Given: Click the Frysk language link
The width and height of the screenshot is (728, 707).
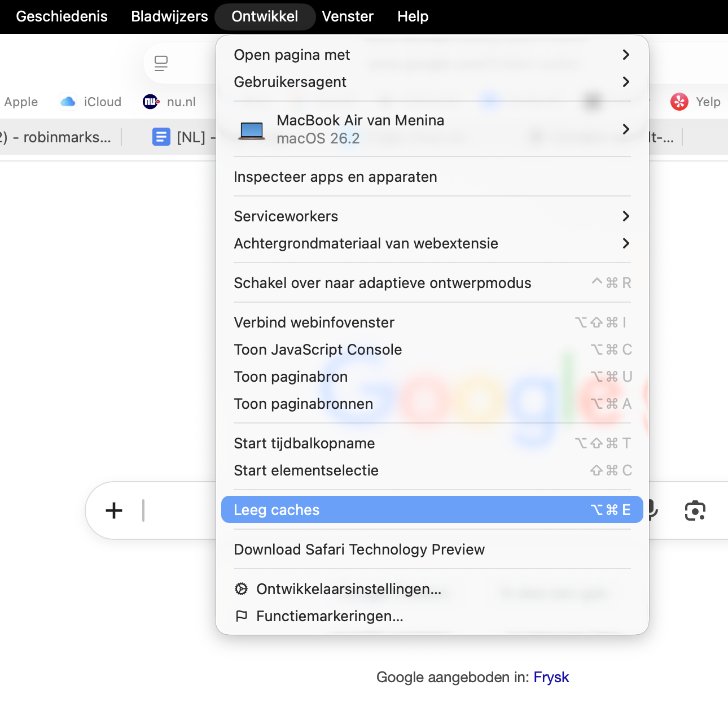Looking at the screenshot, I should click(x=551, y=677).
